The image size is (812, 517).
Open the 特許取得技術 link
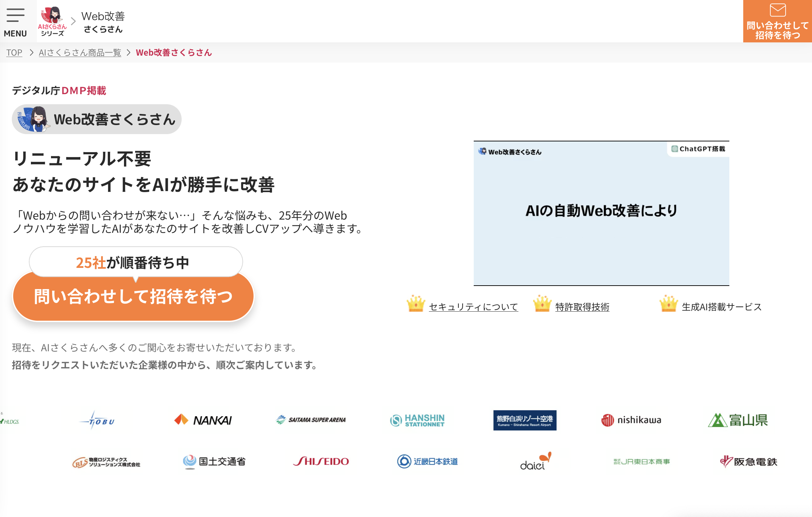(582, 307)
